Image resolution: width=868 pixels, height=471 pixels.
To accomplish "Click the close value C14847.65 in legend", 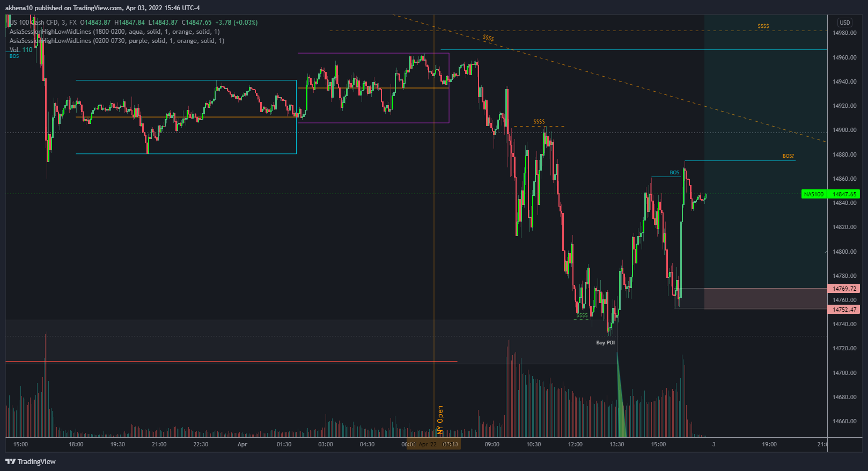I will point(196,23).
